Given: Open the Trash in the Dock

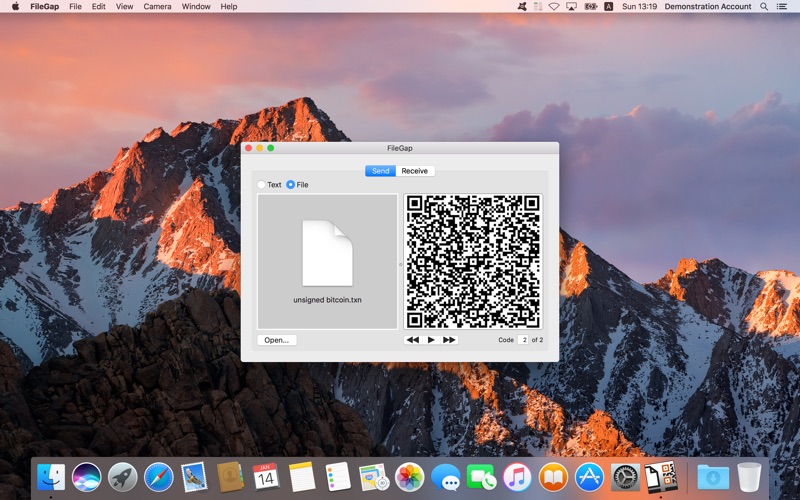Looking at the screenshot, I should click(749, 477).
